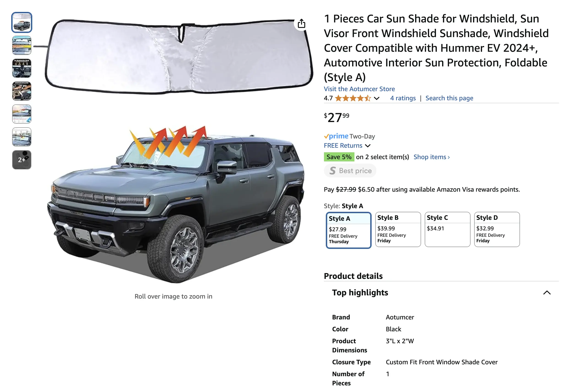Visit the Aotumcer Store link
Image resolution: width=566 pixels, height=392 pixels.
point(359,89)
